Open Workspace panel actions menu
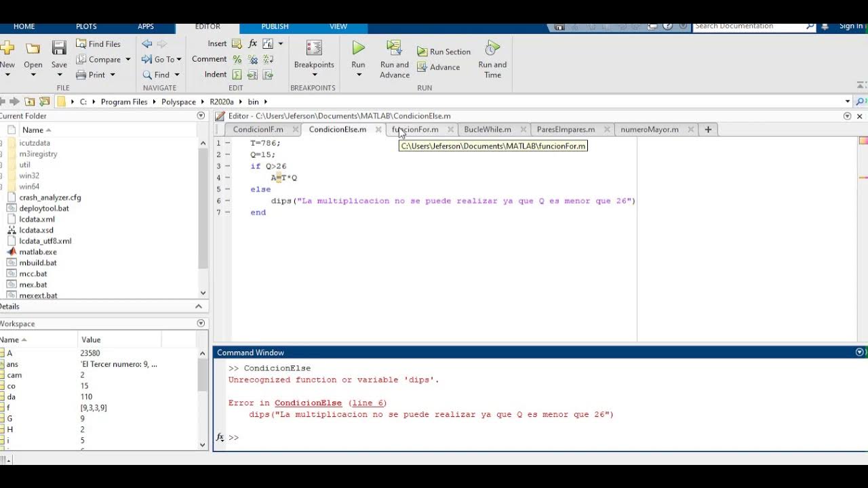 (201, 324)
